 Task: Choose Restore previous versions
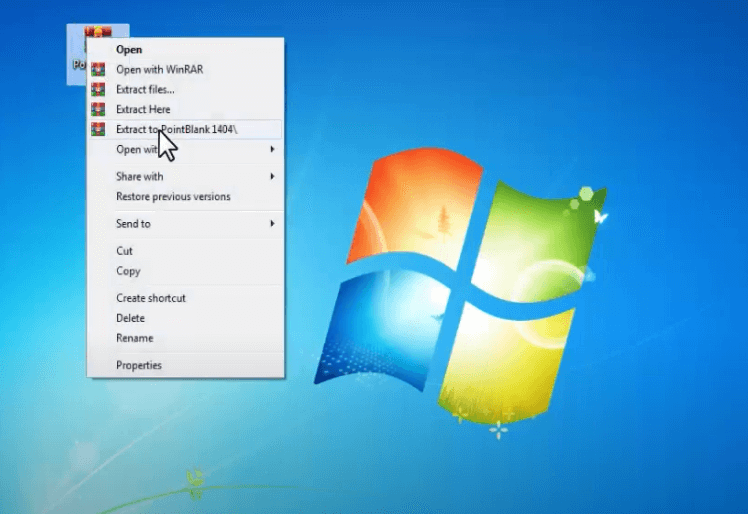coord(186,197)
